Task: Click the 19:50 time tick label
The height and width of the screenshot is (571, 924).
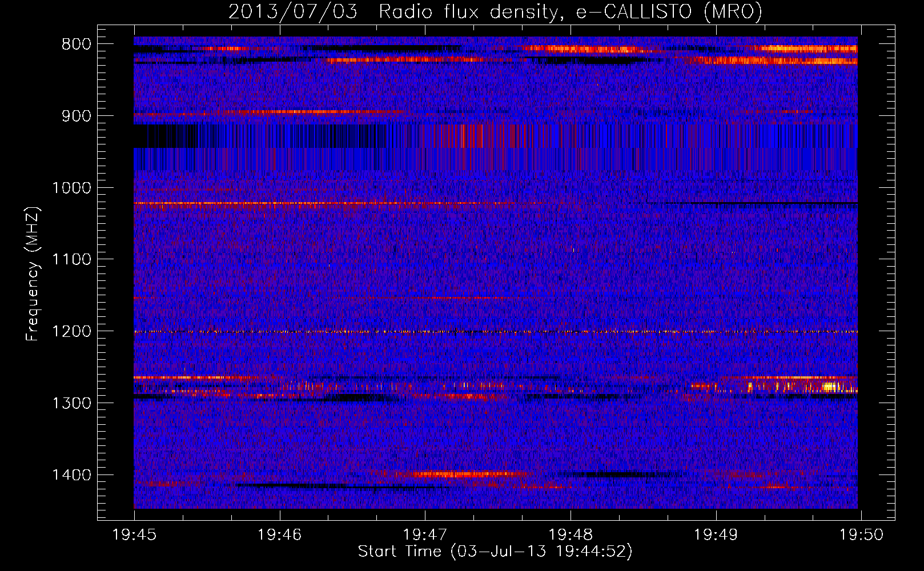Action: [x=861, y=535]
